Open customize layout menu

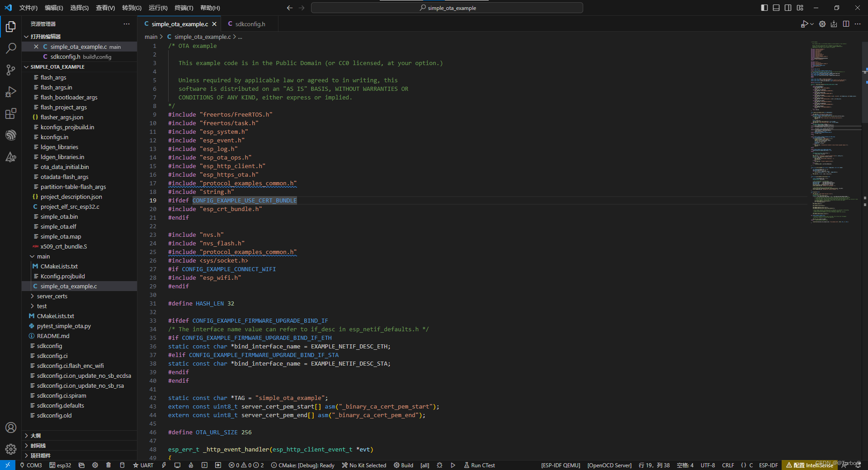[x=800, y=8]
